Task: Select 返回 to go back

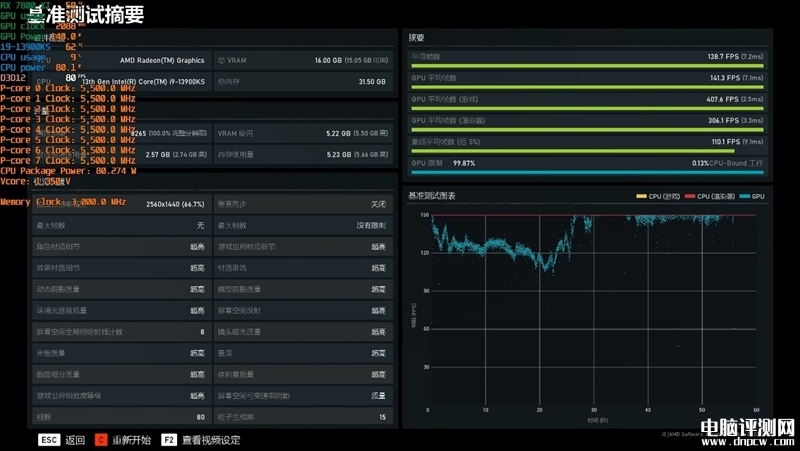Action: pos(75,440)
